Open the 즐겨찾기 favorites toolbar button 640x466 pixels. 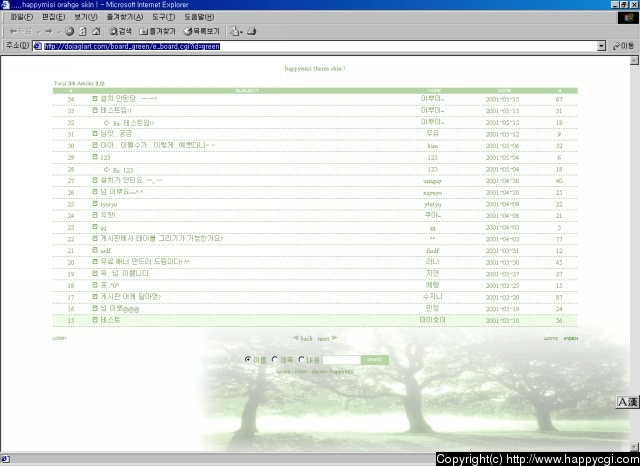click(x=157, y=31)
